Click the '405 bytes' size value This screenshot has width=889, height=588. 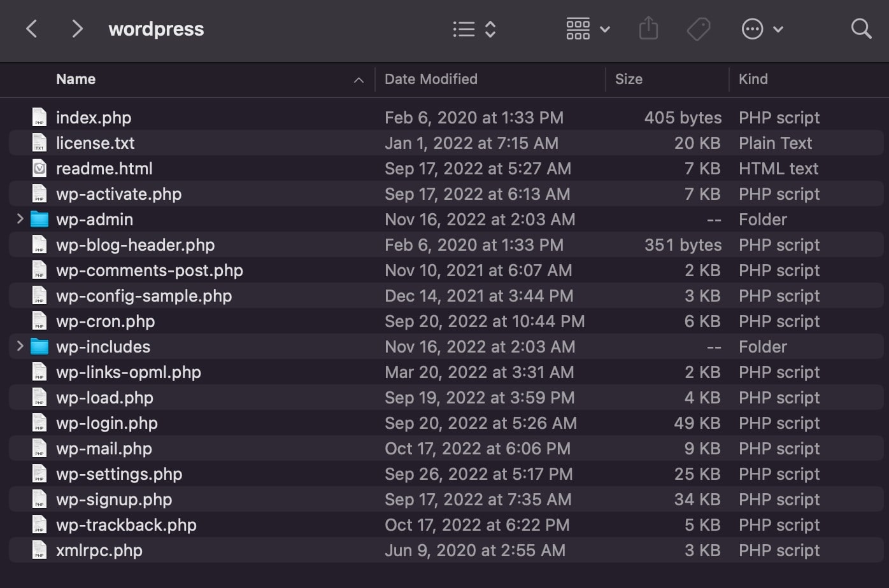click(x=683, y=118)
